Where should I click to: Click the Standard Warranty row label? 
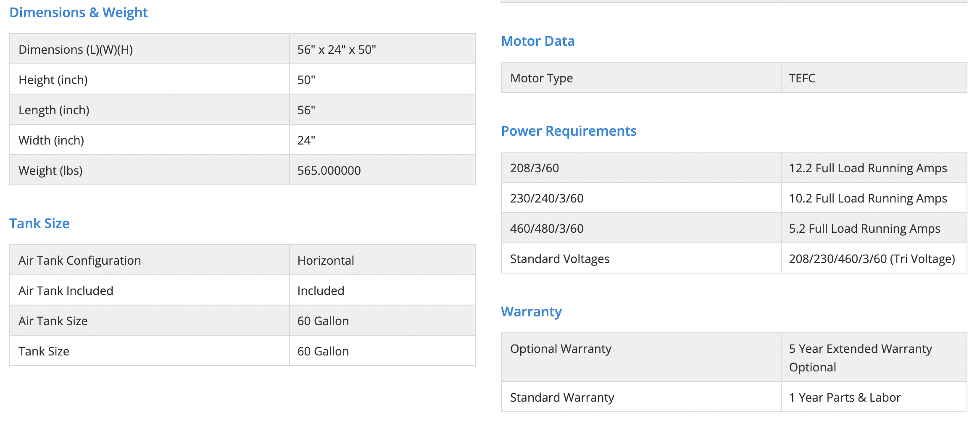pos(562,397)
